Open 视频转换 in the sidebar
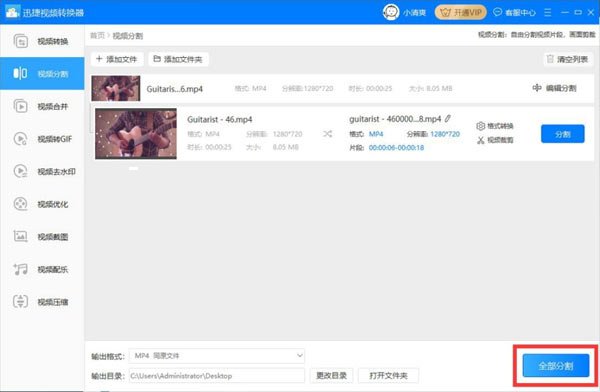Viewport: 600px width, 392px height. [42, 41]
